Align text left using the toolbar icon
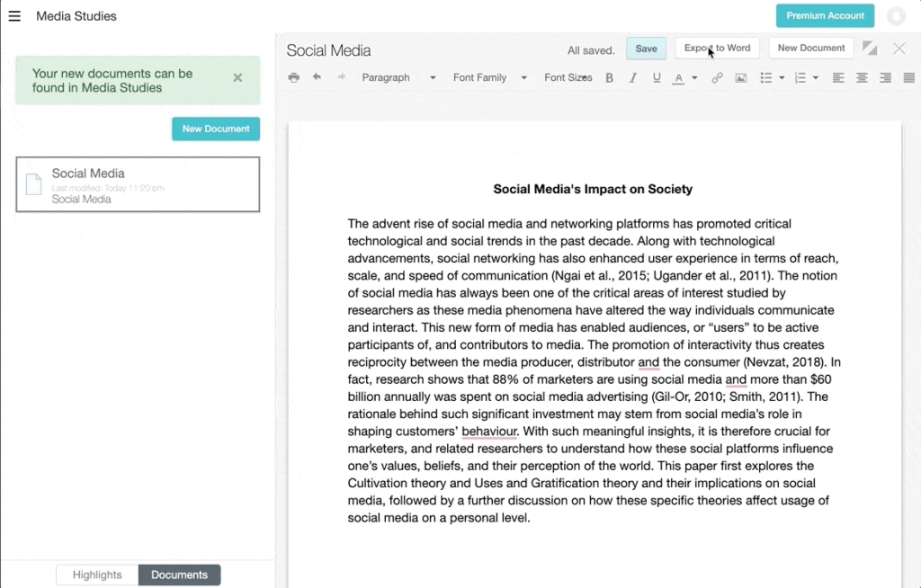The image size is (921, 588). point(838,78)
